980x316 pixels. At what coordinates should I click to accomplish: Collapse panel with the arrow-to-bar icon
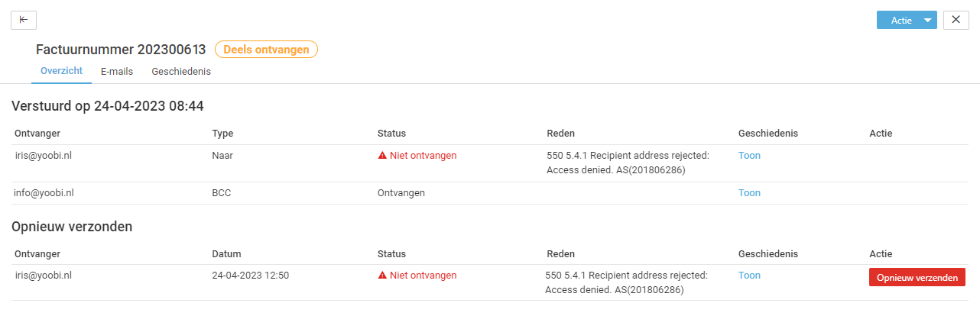click(x=24, y=20)
